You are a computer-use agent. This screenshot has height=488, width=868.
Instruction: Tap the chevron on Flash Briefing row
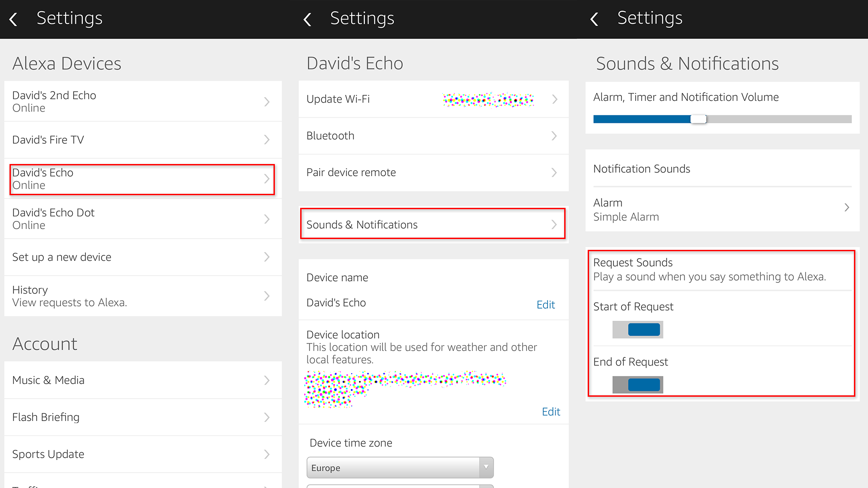click(x=267, y=418)
